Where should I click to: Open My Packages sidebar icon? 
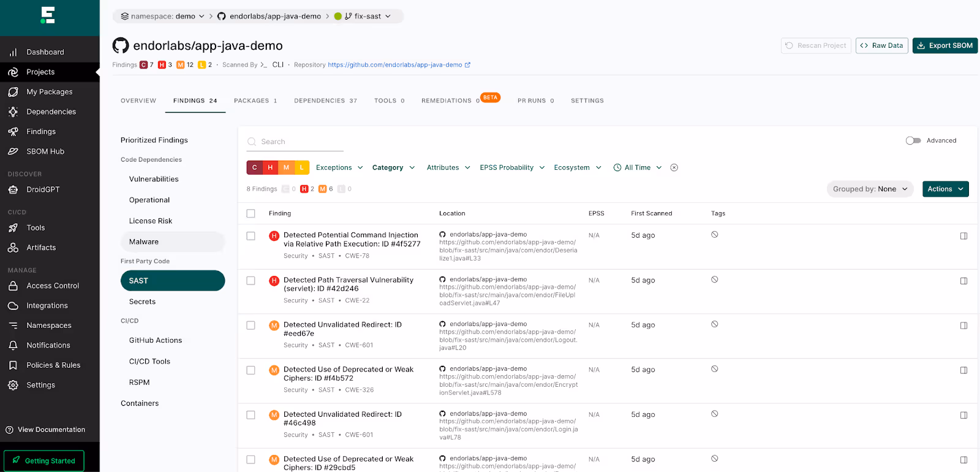click(x=13, y=92)
